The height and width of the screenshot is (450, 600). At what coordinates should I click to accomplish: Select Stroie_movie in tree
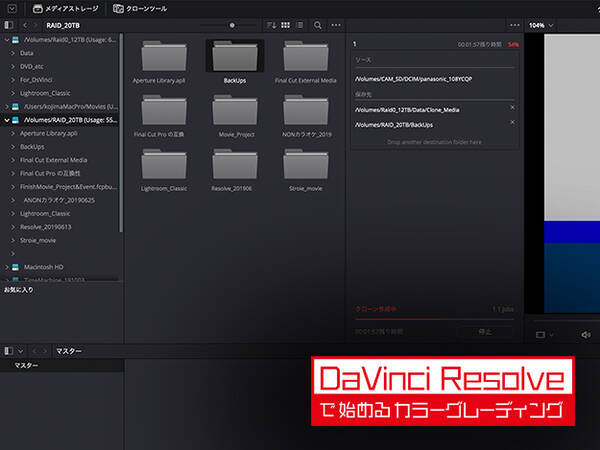[x=38, y=240]
